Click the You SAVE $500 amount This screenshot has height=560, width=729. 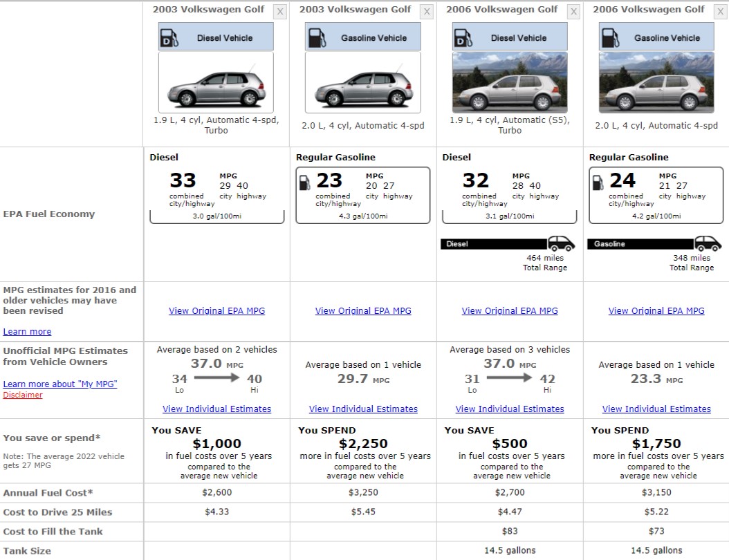pyautogui.click(x=510, y=444)
